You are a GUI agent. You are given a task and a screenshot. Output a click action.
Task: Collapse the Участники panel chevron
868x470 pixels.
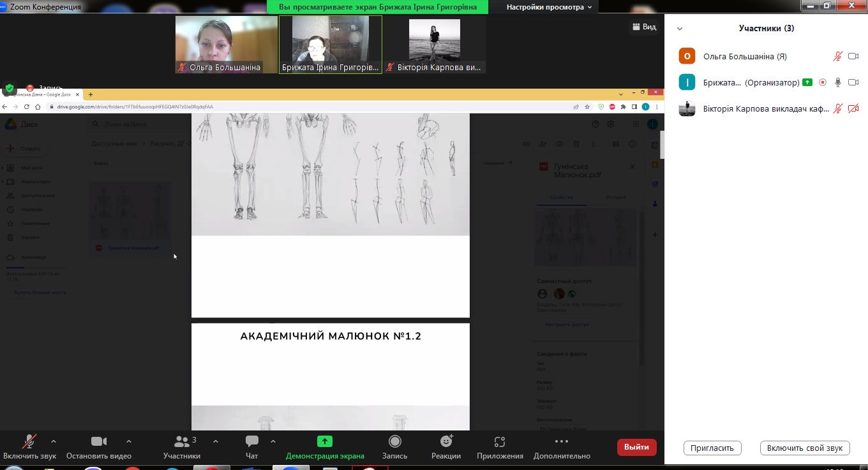coord(680,29)
